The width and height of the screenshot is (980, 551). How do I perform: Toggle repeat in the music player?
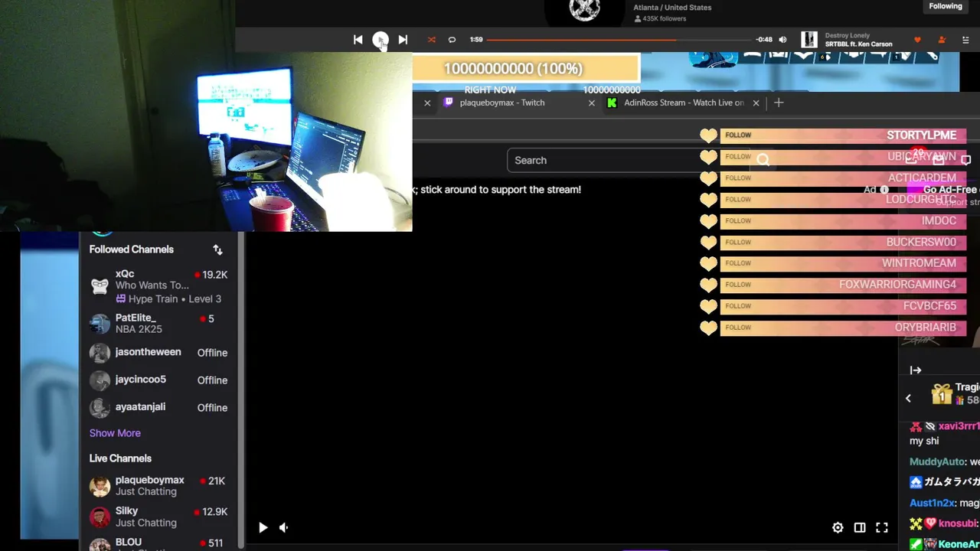[x=452, y=40]
